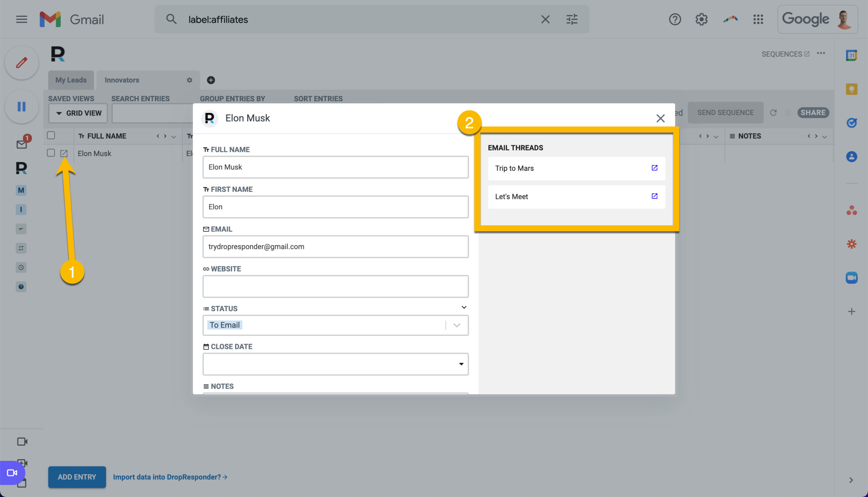Open the Let's Meet thread link icon
The image size is (868, 497).
pos(654,196)
